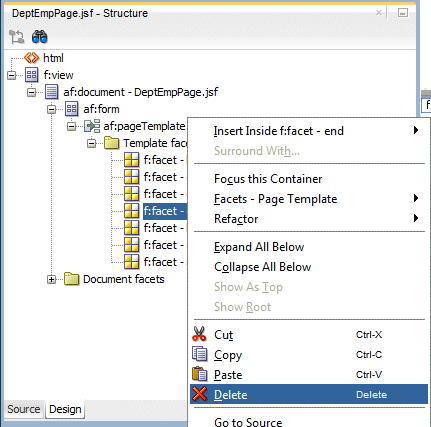Choose Delete from the context menu
The image size is (431, 427).
[309, 394]
